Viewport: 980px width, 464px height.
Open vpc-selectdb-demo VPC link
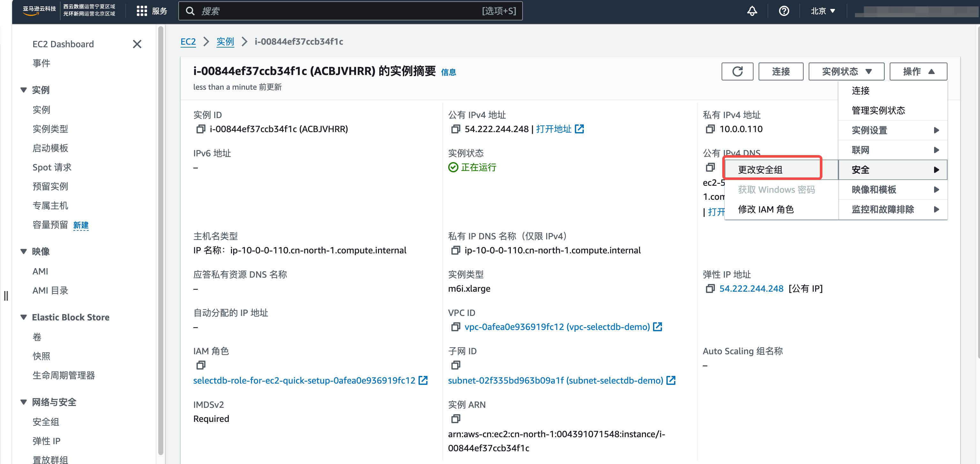[x=557, y=327]
